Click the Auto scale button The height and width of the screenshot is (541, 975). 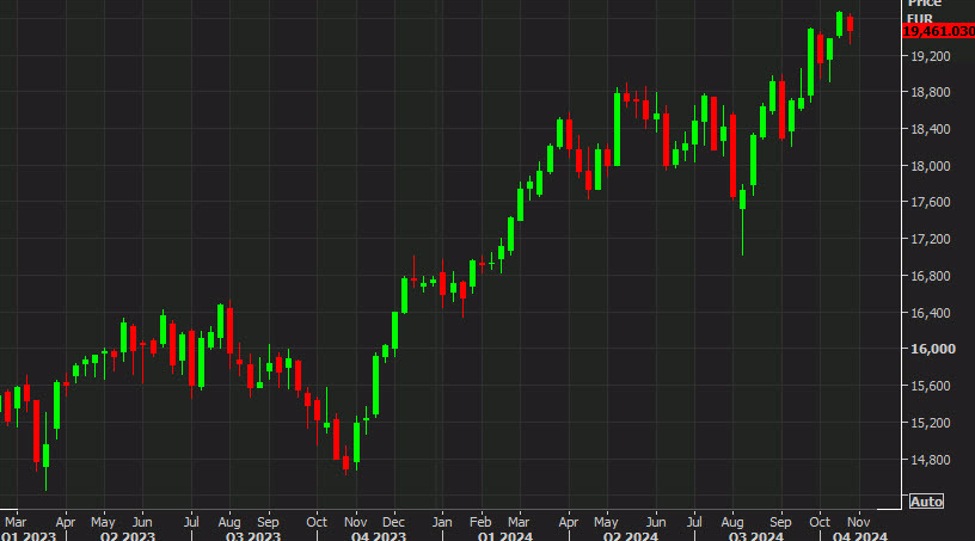point(926,501)
